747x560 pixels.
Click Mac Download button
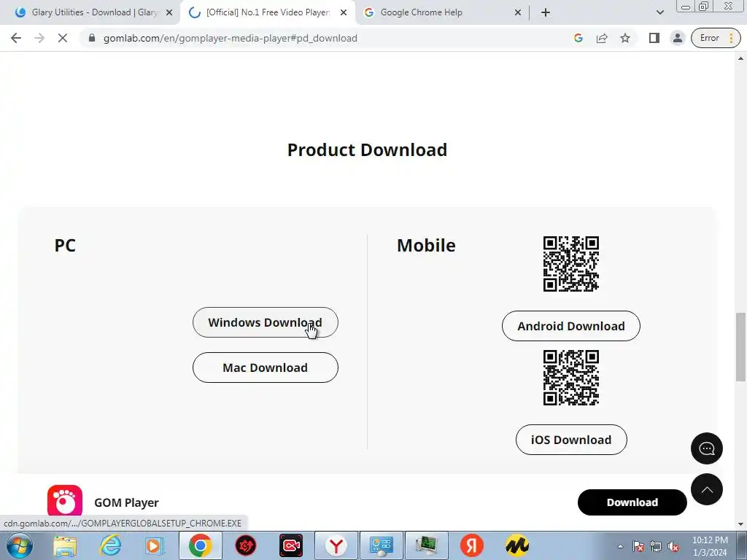266,367
